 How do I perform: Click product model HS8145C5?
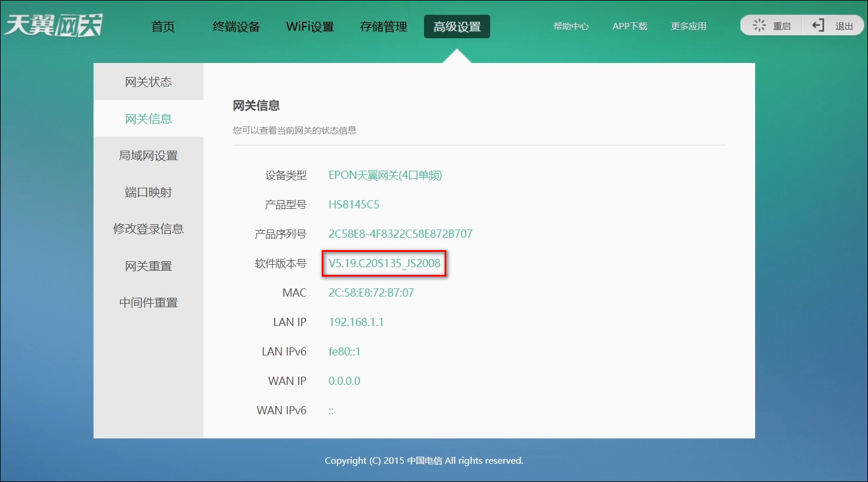pyautogui.click(x=354, y=205)
